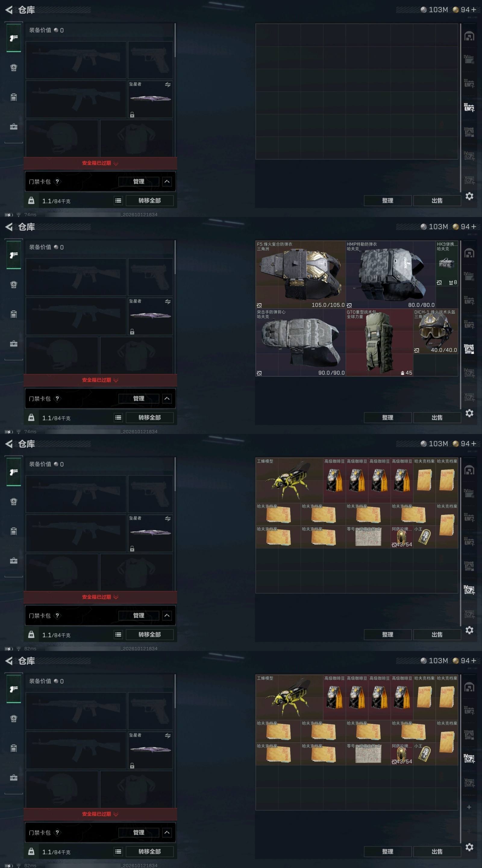Click lock icon in 坠星者 slot, empty-grid screenshot
This screenshot has height=868, width=482.
pyautogui.click(x=132, y=115)
